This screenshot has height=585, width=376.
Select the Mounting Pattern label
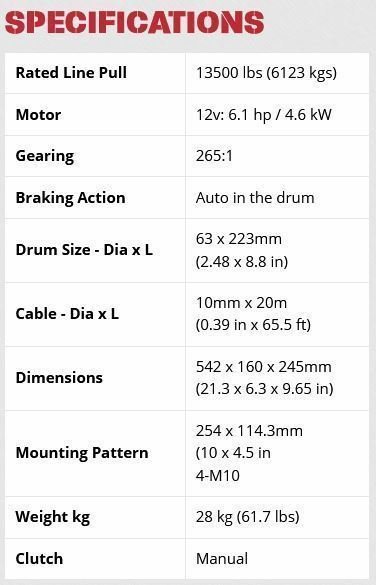point(82,453)
